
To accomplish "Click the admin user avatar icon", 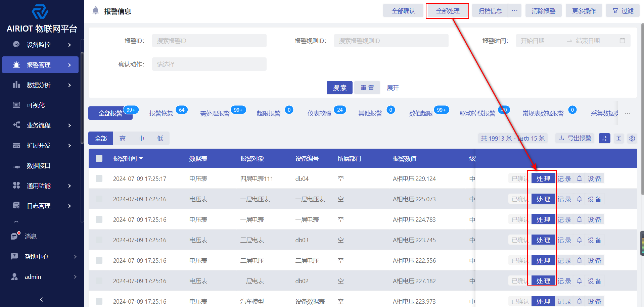I will point(14,276).
